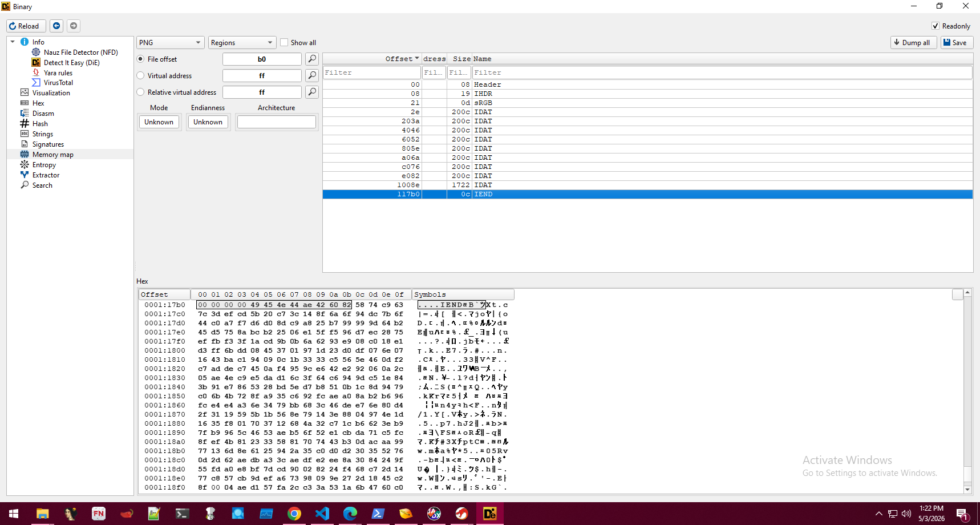Open the Signatures section
Screen dimensions: 980x525
48,144
